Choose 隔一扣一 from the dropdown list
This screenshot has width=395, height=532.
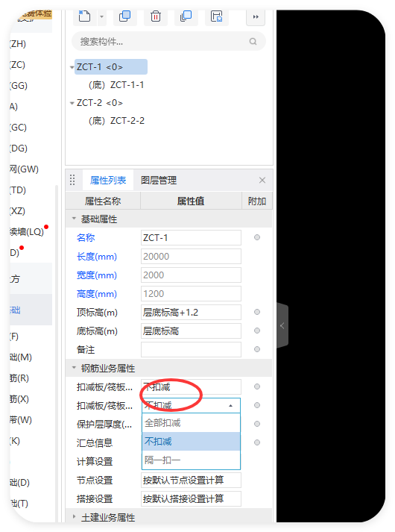click(x=191, y=460)
